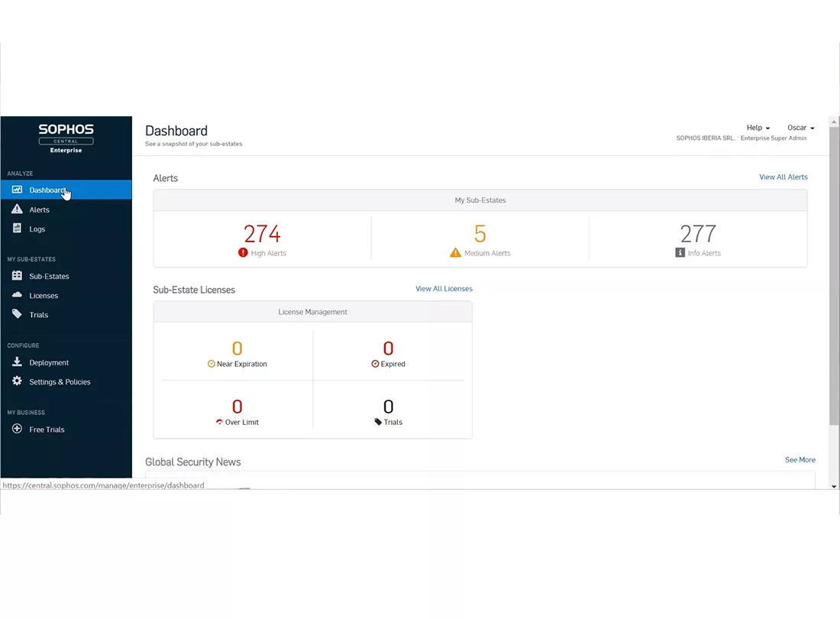
Task: Click the Sub-Estates grid icon
Action: [x=17, y=276]
